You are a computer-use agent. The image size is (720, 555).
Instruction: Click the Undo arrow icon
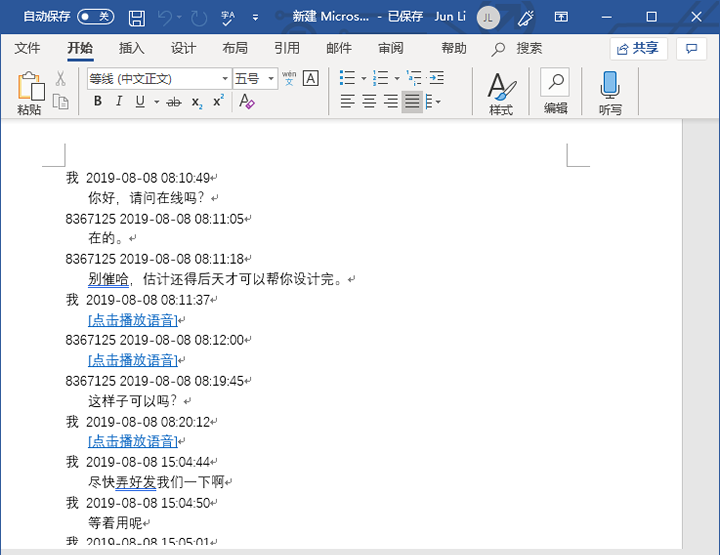coord(164,17)
